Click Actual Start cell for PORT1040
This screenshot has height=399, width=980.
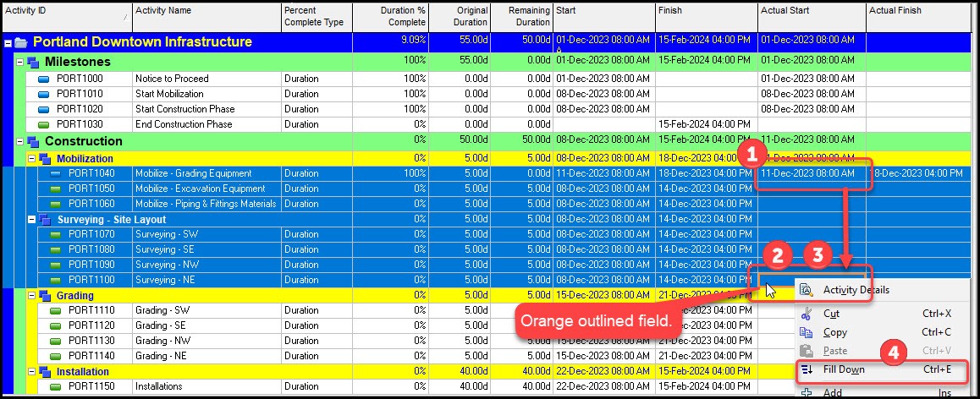click(x=811, y=173)
